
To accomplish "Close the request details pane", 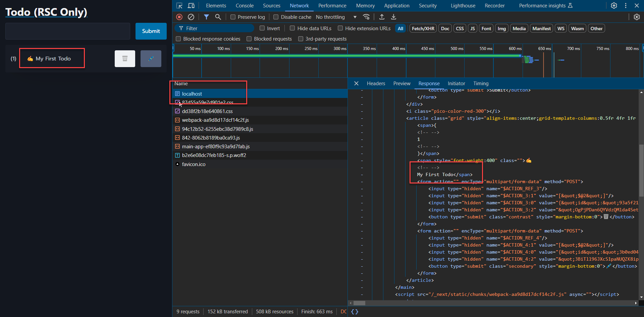I will 357,84.
